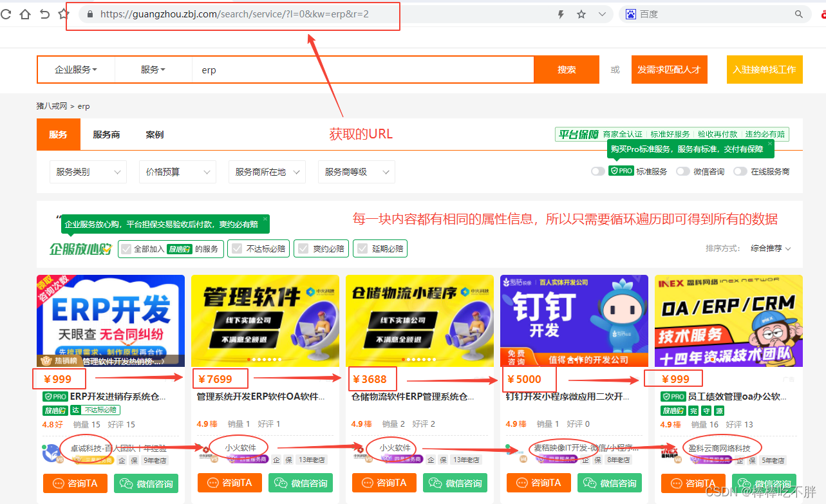826x504 pixels.
Task: Click 咨询TA on the ¥3688 card
Action: (x=384, y=483)
